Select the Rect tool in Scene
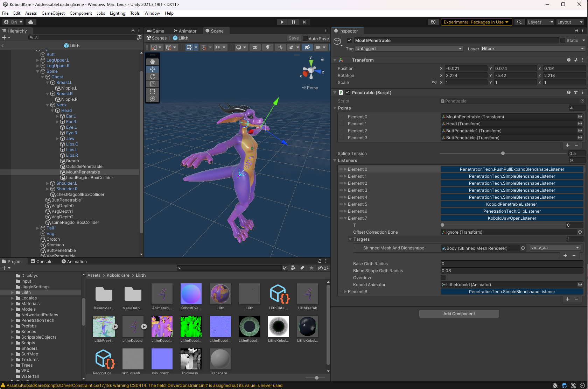Screen dimensions: 588x389 pyautogui.click(x=153, y=91)
